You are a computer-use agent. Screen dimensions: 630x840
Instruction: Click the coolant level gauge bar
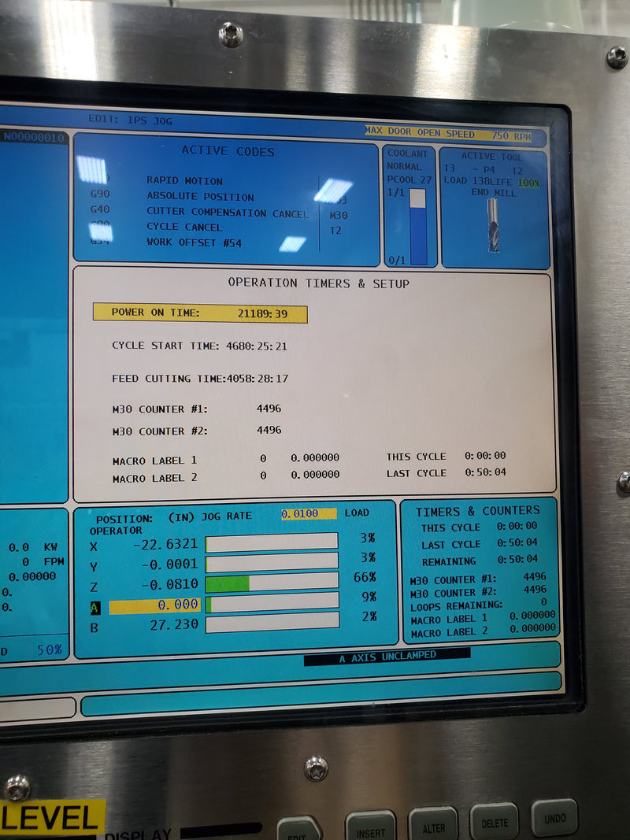click(418, 227)
